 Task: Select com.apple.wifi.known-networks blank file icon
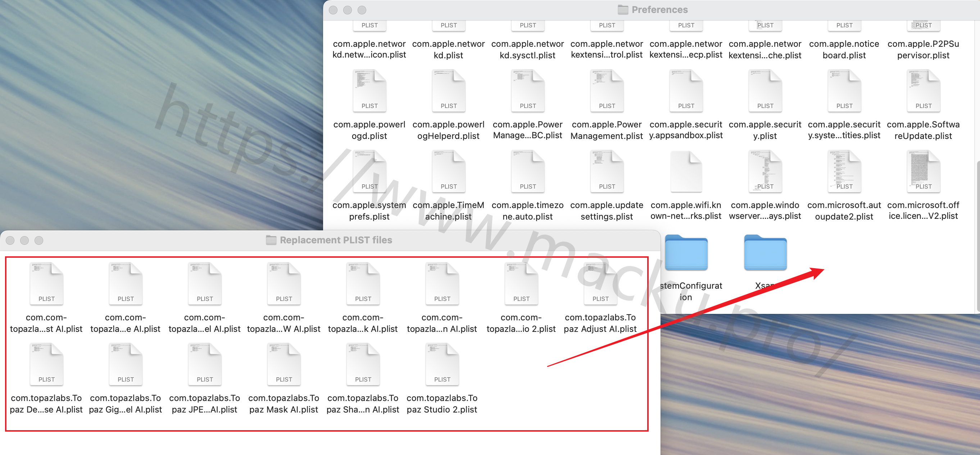tap(686, 171)
